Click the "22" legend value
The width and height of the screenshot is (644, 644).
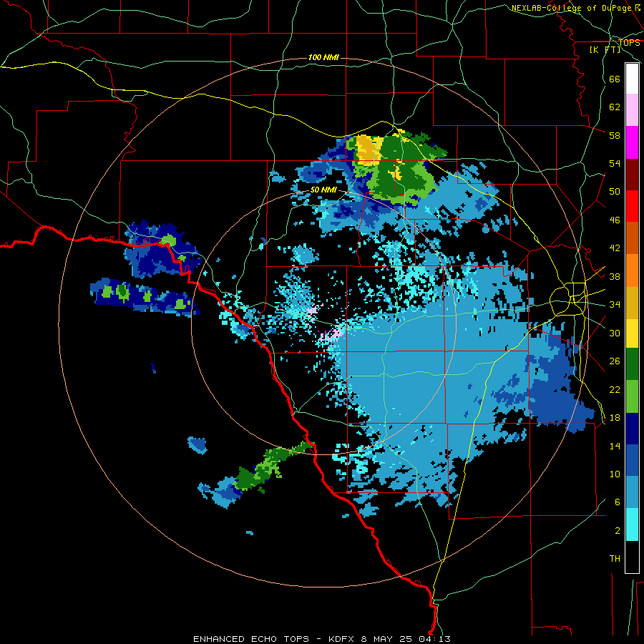(x=615, y=389)
